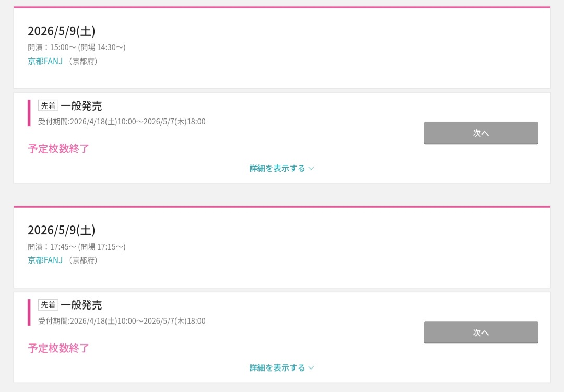The height and width of the screenshot is (392, 564).
Task: Click the 先着 badge in the 15:00 show ticket
Action: (48, 105)
